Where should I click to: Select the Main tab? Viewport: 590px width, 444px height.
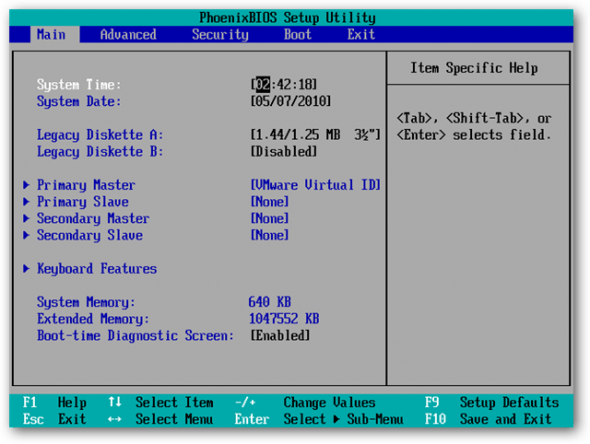coord(51,35)
